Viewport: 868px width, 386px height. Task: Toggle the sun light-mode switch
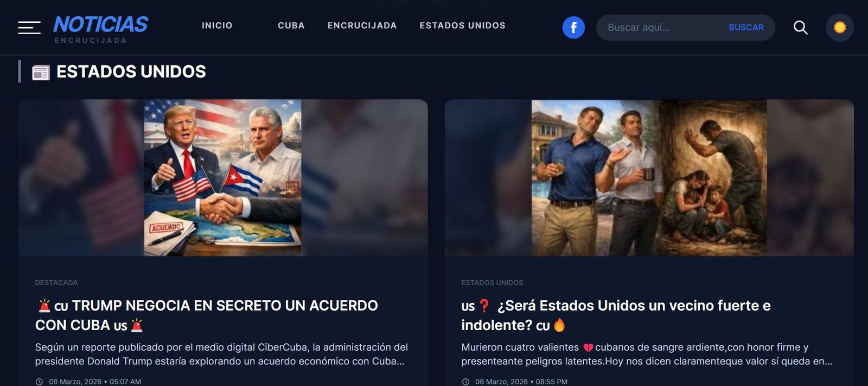[x=840, y=28]
